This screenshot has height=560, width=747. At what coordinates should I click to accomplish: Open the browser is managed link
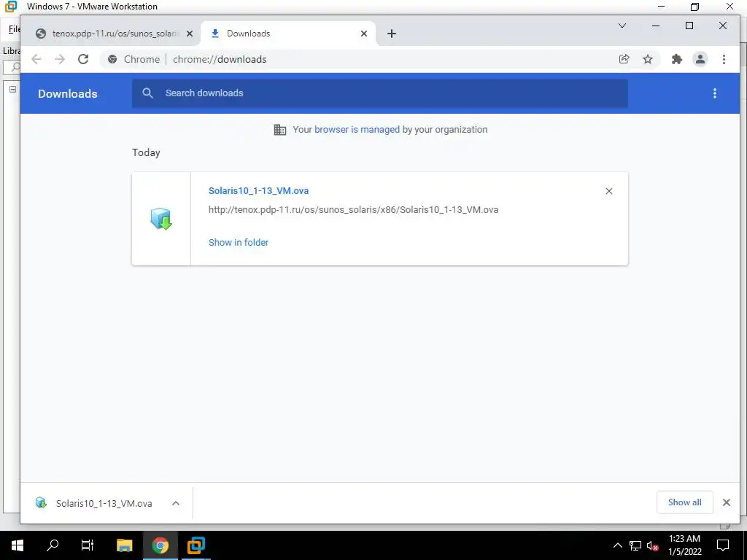[357, 130]
